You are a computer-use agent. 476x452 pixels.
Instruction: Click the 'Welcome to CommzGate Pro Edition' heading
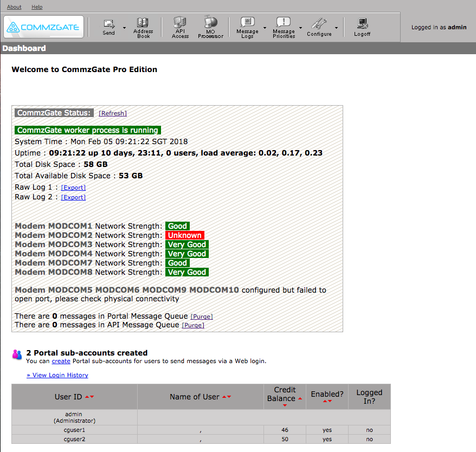click(x=85, y=69)
